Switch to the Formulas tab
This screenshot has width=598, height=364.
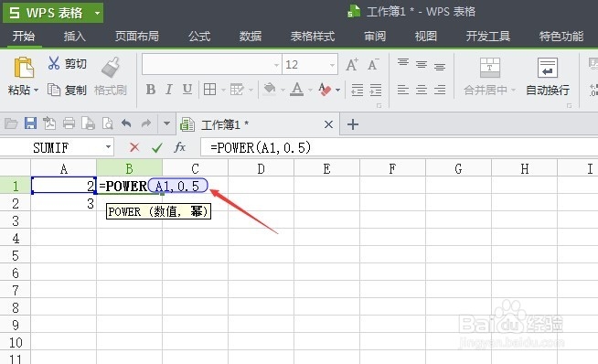pos(199,37)
